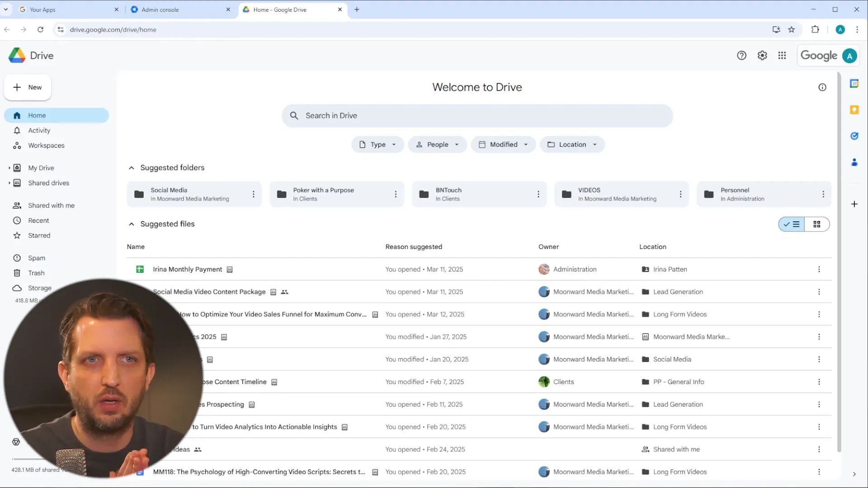The height and width of the screenshot is (488, 868).
Task: View site information icon in address bar
Action: coord(61,30)
